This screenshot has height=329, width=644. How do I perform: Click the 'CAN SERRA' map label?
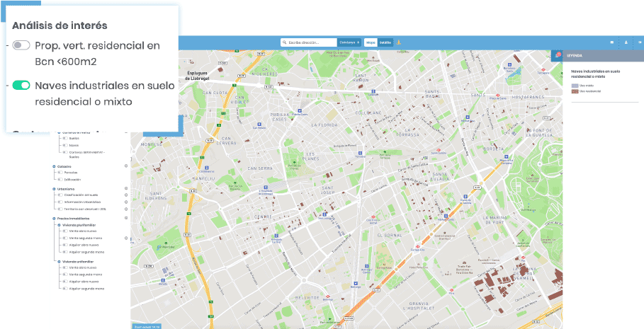click(260, 168)
